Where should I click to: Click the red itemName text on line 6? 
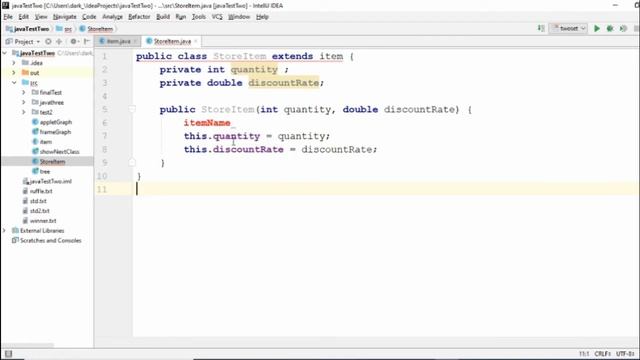(207, 122)
